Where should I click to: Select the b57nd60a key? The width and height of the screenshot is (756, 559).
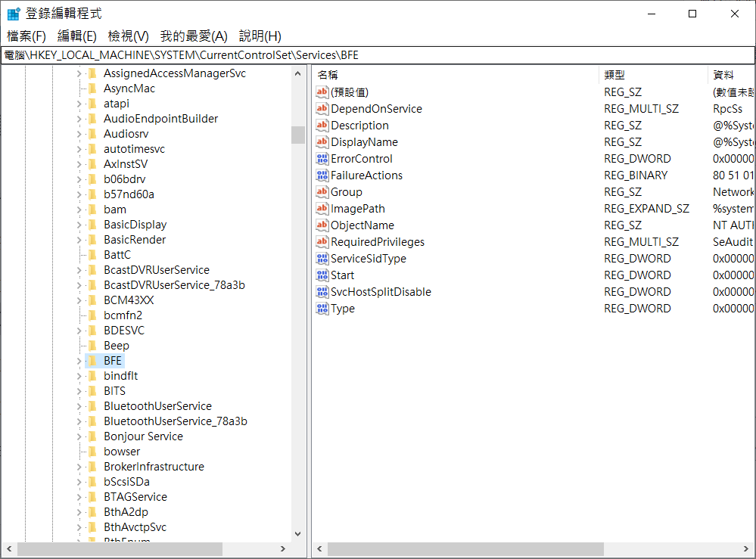pos(129,194)
